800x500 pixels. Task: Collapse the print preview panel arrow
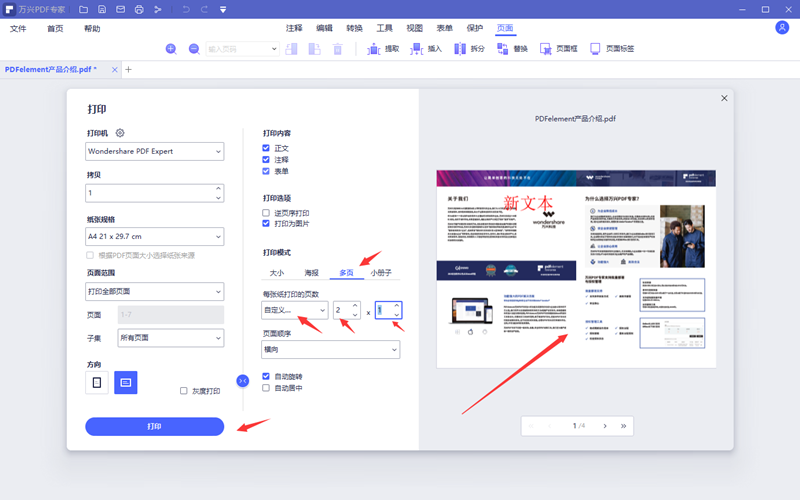(242, 381)
